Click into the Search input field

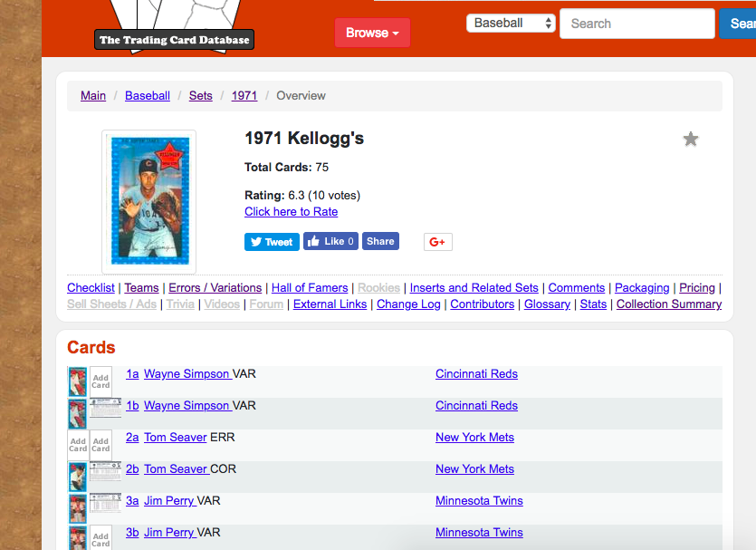tap(636, 24)
